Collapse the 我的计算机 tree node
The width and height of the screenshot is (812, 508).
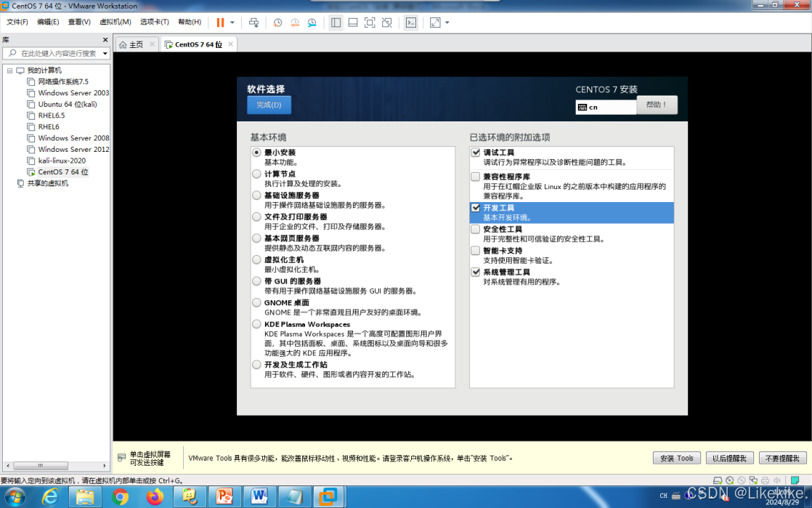[10, 70]
